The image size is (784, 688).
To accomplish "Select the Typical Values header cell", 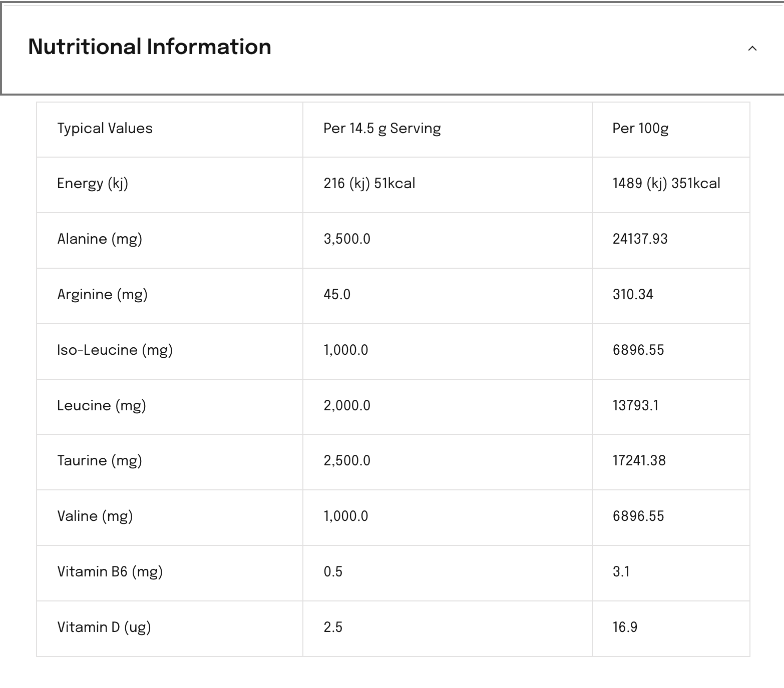I will point(105,129).
